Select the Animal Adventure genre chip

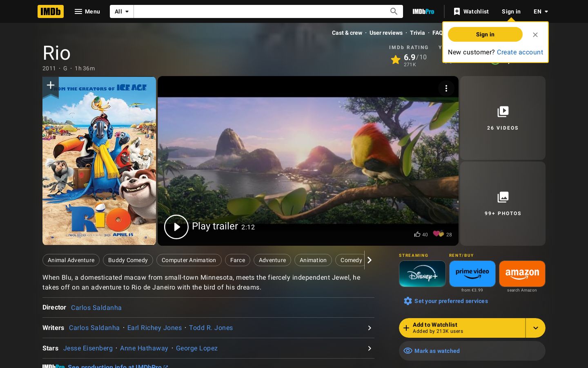click(x=71, y=260)
